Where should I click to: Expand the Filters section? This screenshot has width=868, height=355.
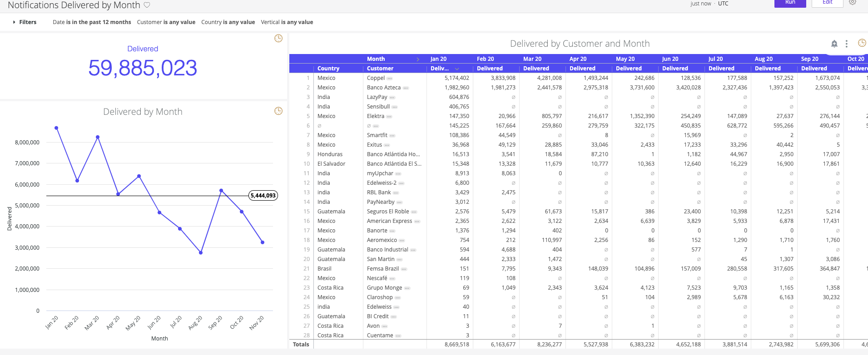[25, 22]
